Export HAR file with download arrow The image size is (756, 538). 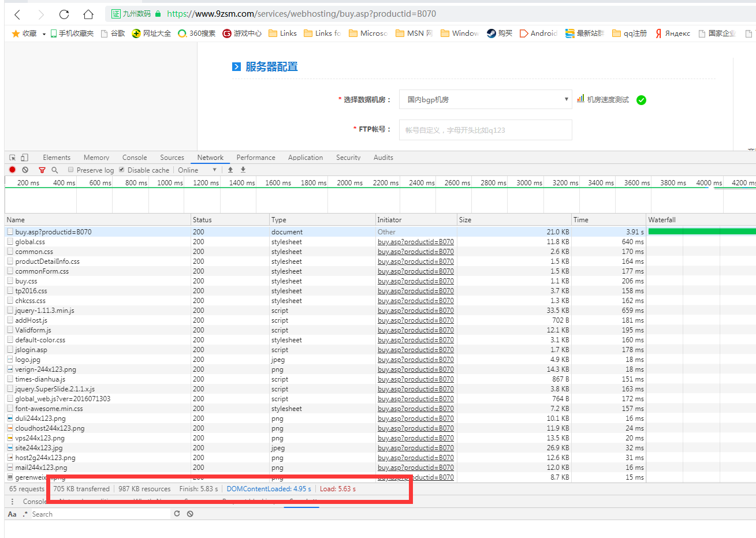click(x=243, y=170)
